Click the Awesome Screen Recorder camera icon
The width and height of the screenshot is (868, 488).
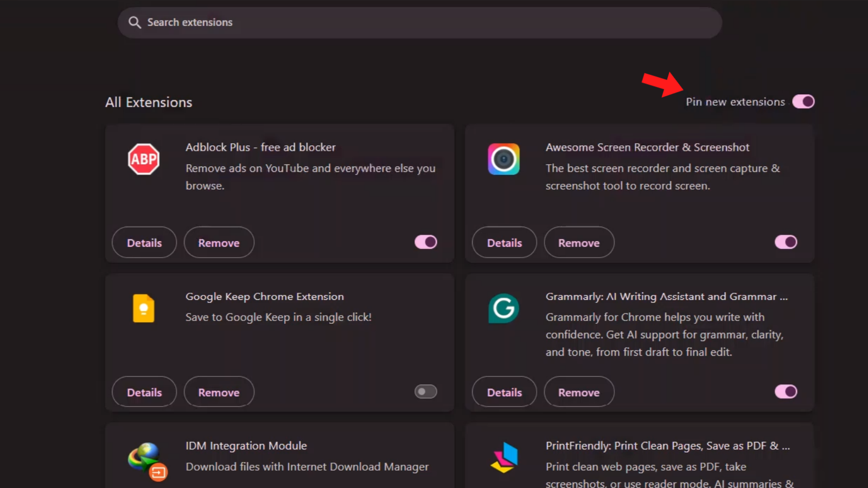point(503,159)
